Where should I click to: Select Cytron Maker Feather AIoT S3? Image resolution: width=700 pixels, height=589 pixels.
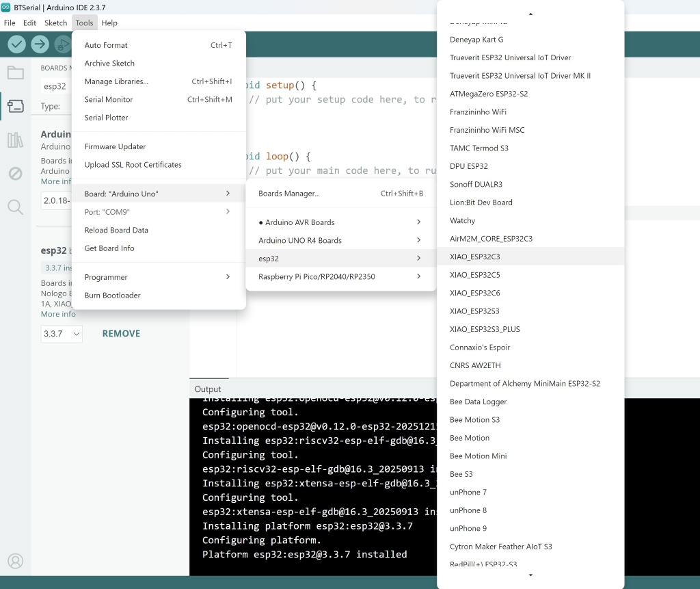(x=530, y=547)
